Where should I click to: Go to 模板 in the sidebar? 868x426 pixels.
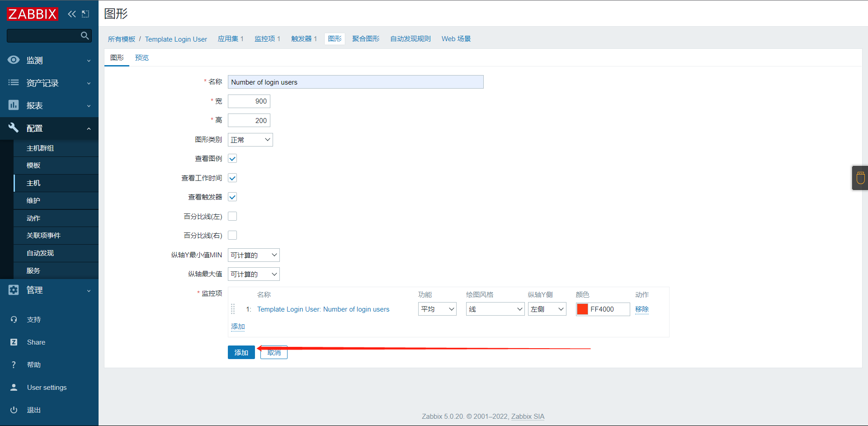coord(56,166)
